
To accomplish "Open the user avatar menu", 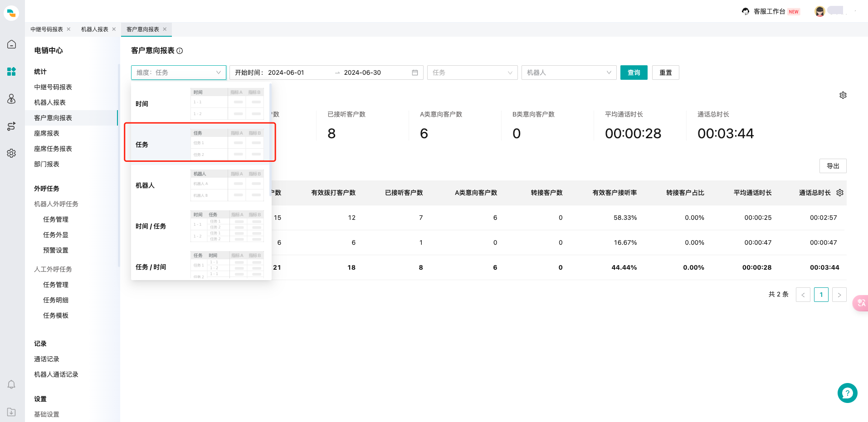I will click(819, 11).
